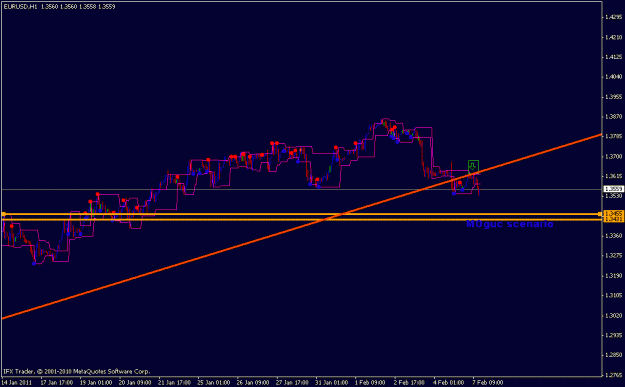Click the current price tag 1.3559
The height and width of the screenshot is (387, 625).
[613, 189]
